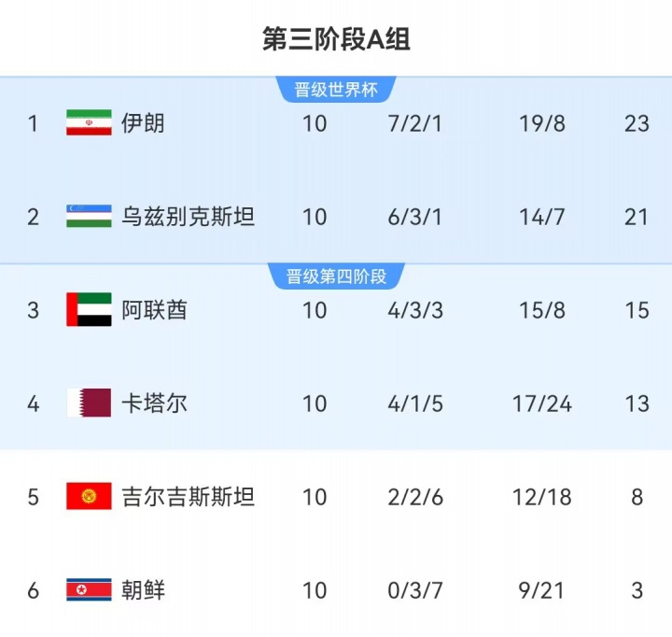Click Qatar's 17/24 goals figure
Viewport: 672px width, 637px height.
[542, 403]
